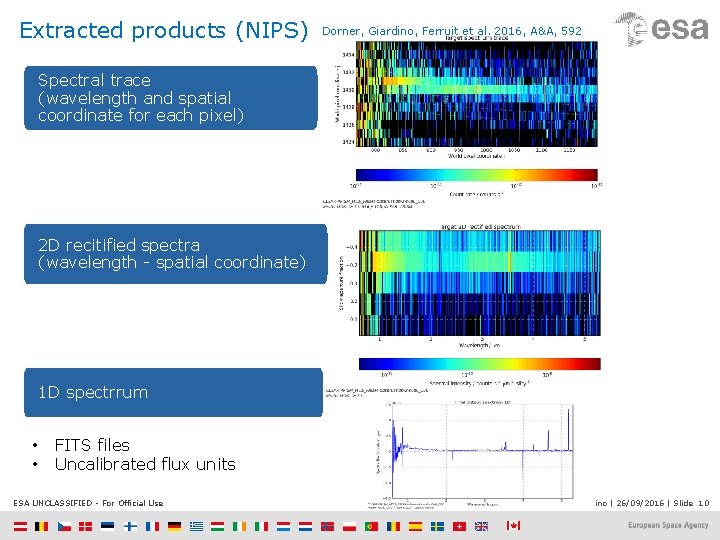Viewport: 720px width, 540px height.
Task: Select the Spanish flag icon
Action: [415, 526]
